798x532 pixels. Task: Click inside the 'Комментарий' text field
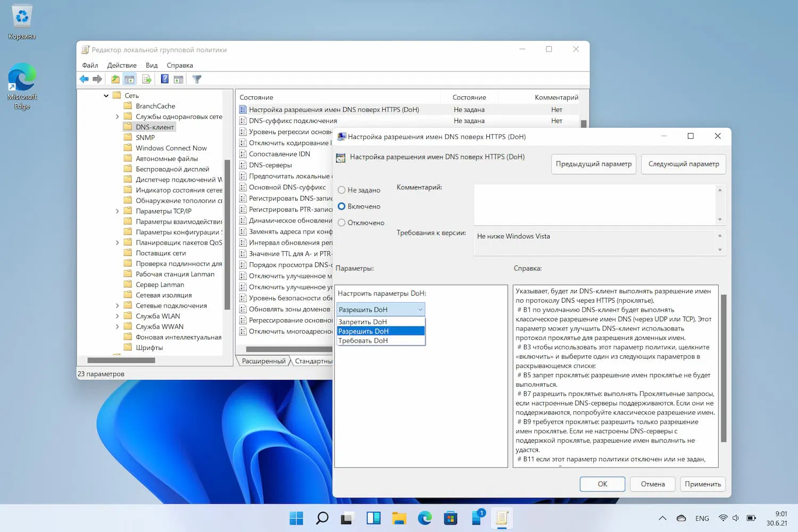pos(593,204)
